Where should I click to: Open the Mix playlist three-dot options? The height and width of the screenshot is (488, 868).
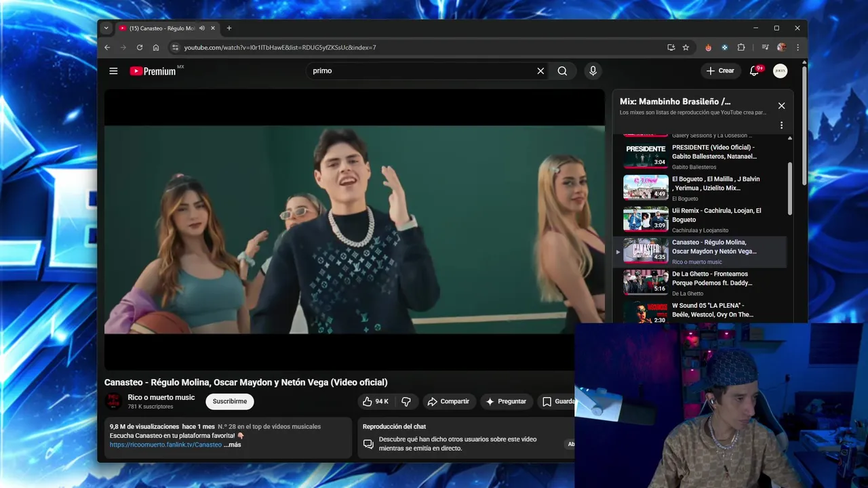pos(781,125)
